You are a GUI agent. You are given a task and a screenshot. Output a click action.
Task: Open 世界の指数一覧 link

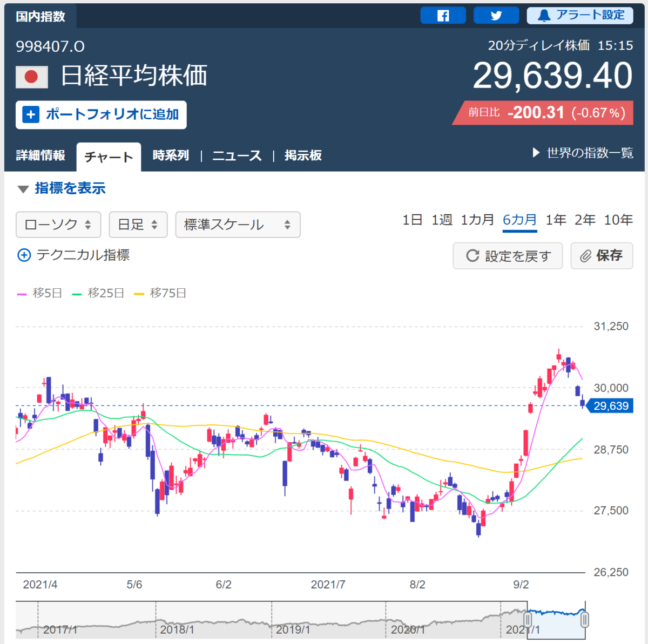point(583,153)
